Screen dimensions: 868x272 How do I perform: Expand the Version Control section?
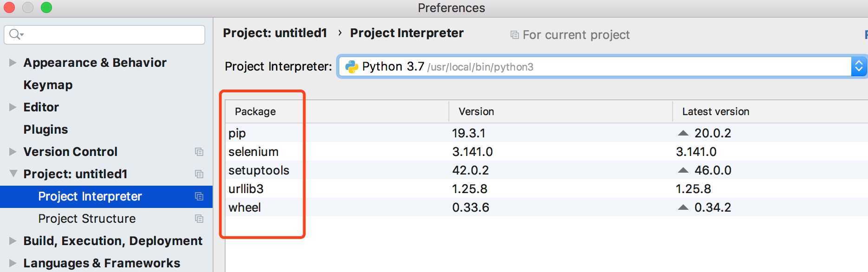(13, 152)
